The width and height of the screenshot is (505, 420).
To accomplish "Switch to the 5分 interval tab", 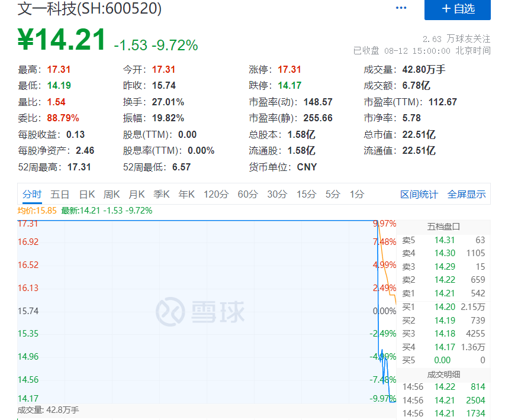I will [333, 194].
